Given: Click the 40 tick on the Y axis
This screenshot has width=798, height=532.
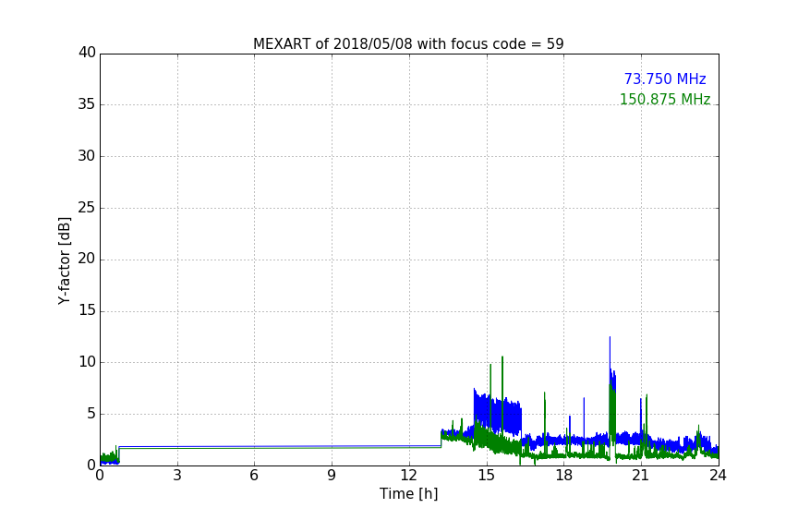Looking at the screenshot, I should [87, 53].
